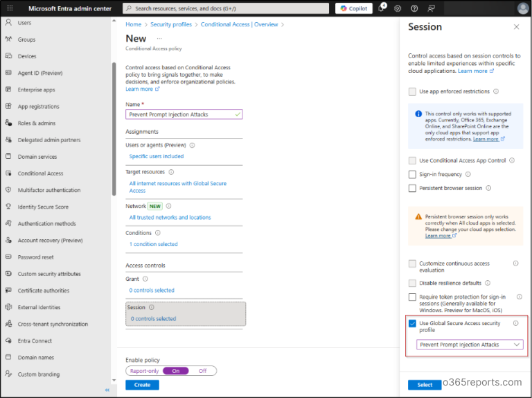
Task: Open All trusted networks and locations link
Action: pyautogui.click(x=170, y=217)
